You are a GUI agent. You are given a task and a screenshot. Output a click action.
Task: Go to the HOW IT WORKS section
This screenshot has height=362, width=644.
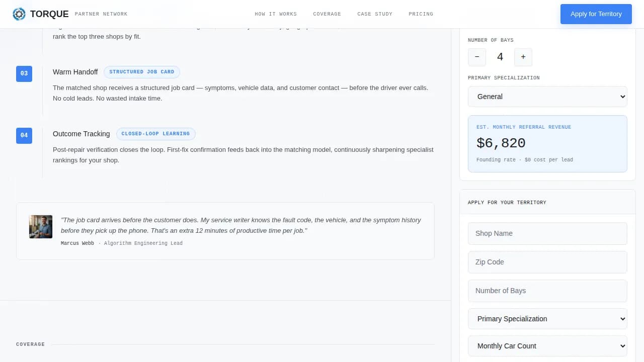(x=276, y=14)
